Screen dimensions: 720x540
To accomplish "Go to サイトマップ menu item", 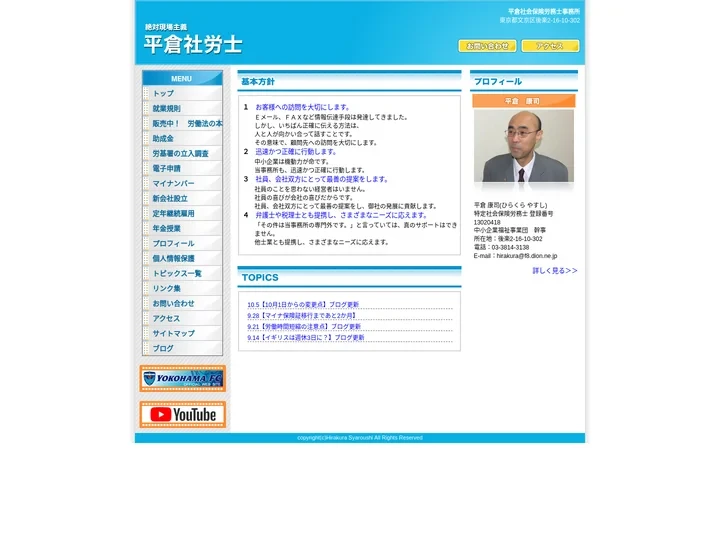I will pyautogui.click(x=182, y=333).
